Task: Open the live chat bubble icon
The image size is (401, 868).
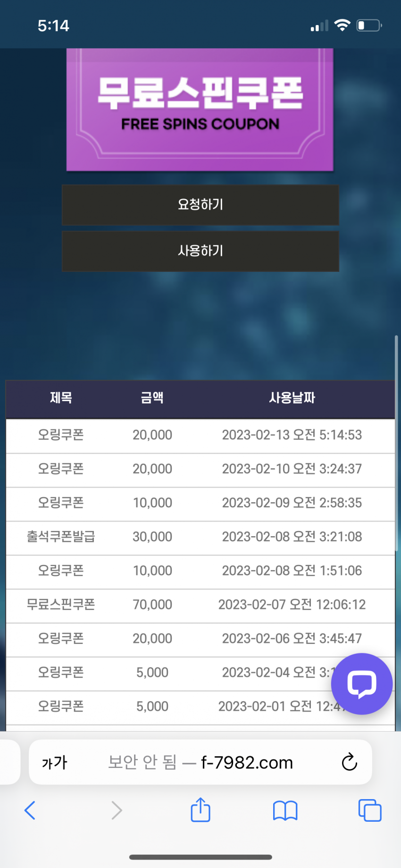Action: pos(362,683)
